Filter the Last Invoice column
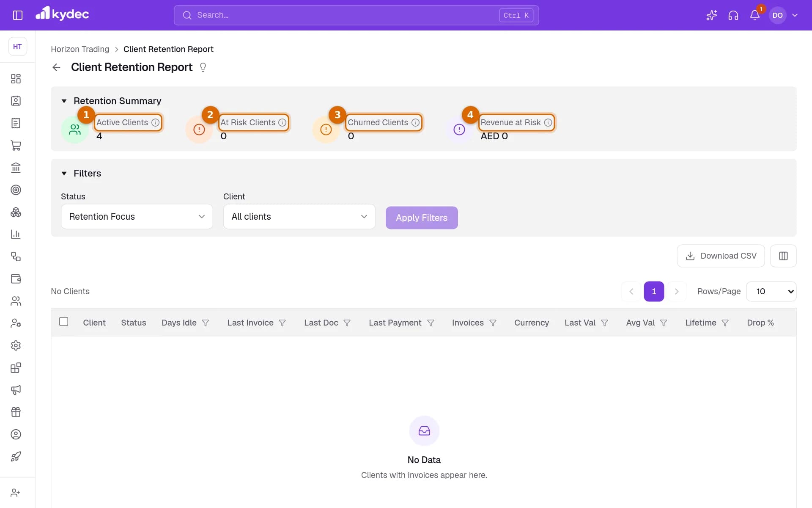This screenshot has width=812, height=508. tap(283, 323)
